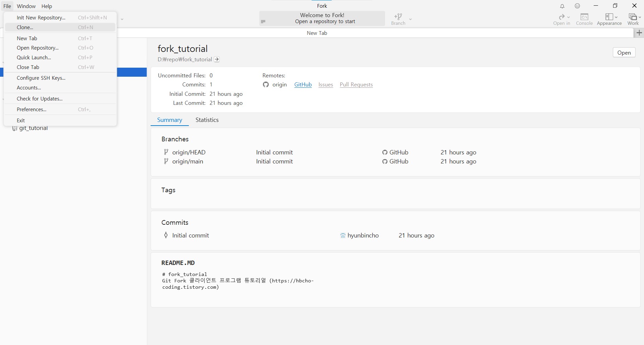Choose Open Repository... menu entry
The height and width of the screenshot is (345, 644).
(60, 48)
